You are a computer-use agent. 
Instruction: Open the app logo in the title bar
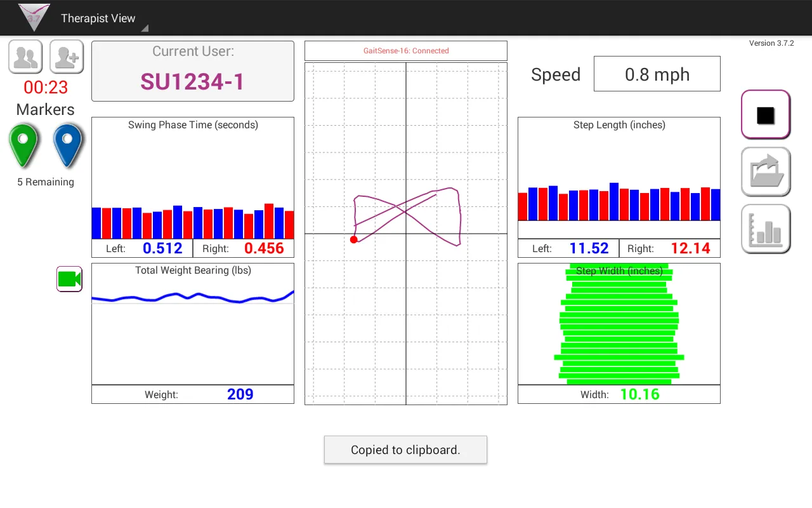[x=34, y=18]
